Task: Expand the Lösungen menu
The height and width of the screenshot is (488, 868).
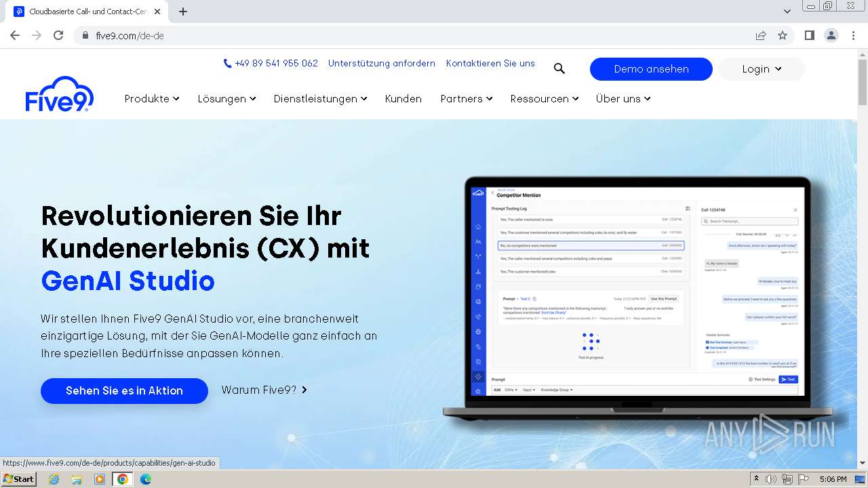Action: pos(227,99)
